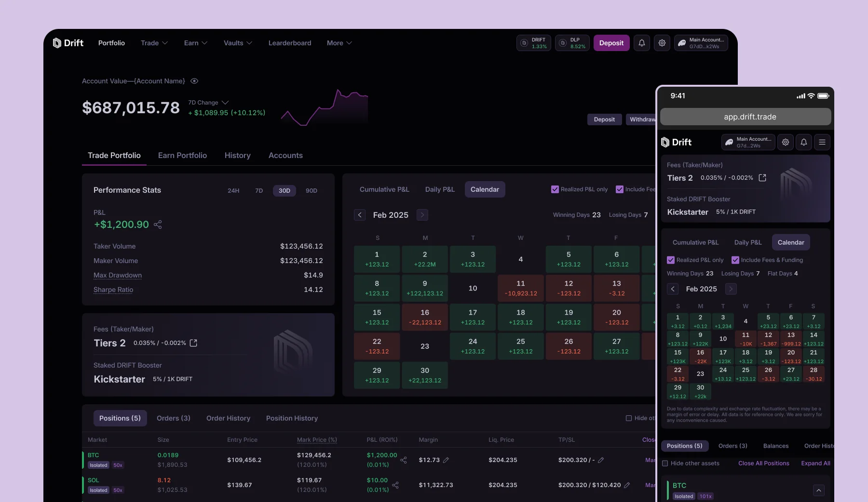Click the purple Deposit button in header

(x=611, y=43)
